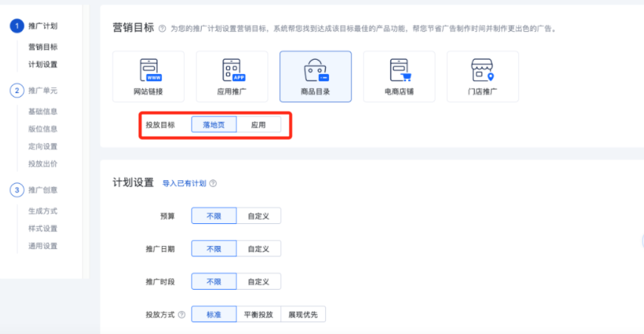644x334 pixels.
Task: Switch 投放目标 to 应用
Action: tap(258, 125)
